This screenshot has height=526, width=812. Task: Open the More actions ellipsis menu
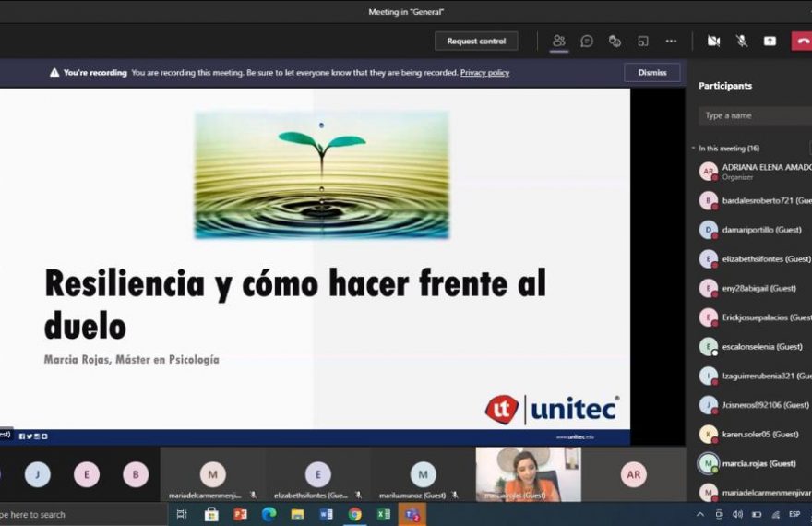click(x=671, y=41)
